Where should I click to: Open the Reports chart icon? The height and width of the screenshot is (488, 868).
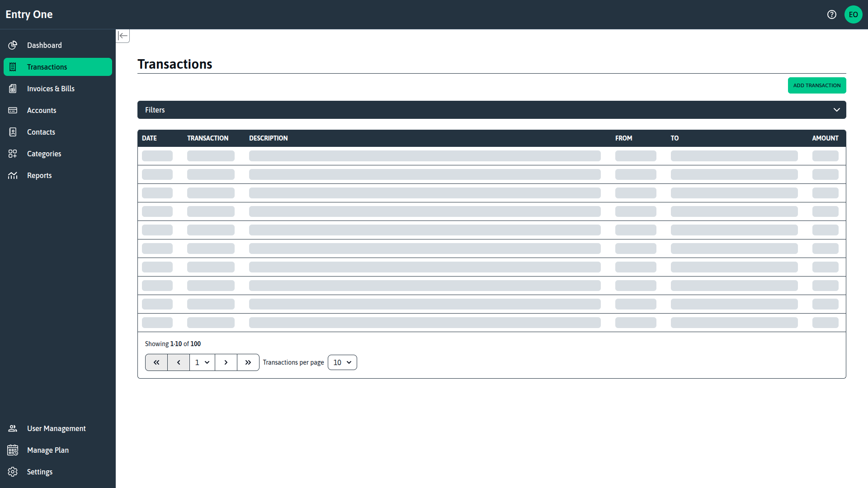[13, 175]
